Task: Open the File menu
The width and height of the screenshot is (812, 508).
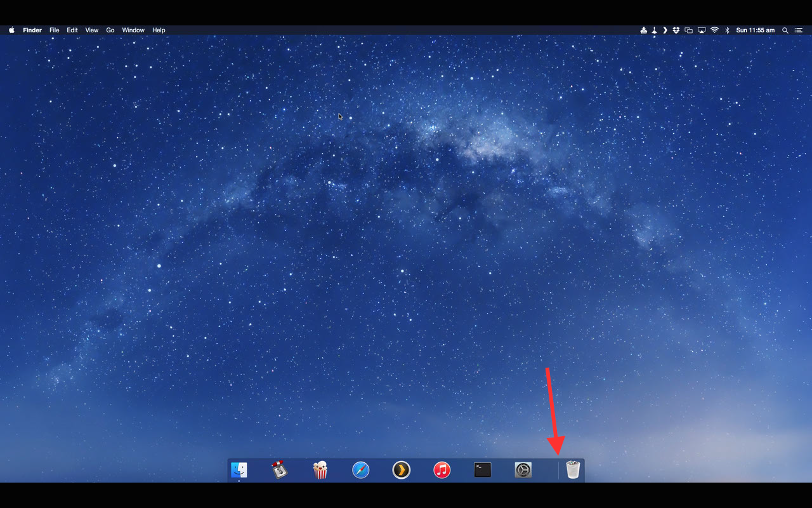Action: click(55, 30)
